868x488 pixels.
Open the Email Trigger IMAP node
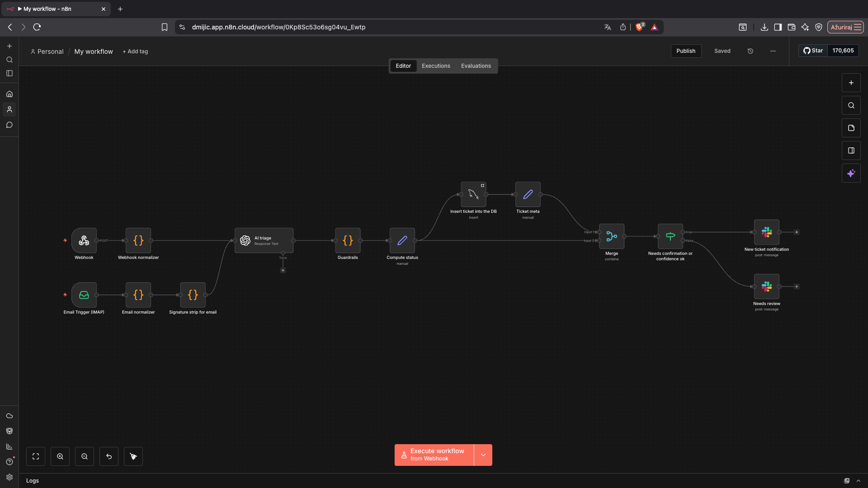point(84,295)
